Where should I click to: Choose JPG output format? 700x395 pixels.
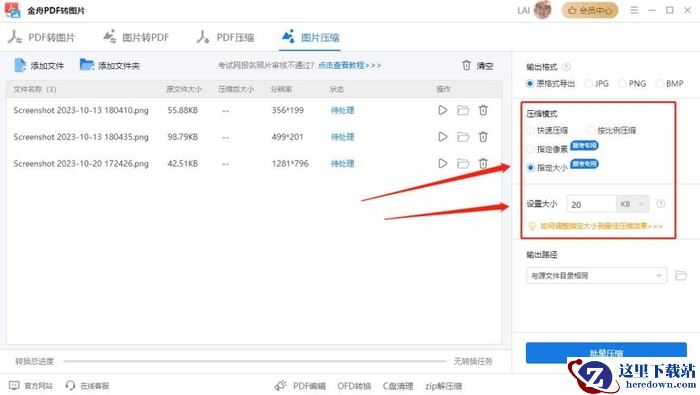[597, 83]
